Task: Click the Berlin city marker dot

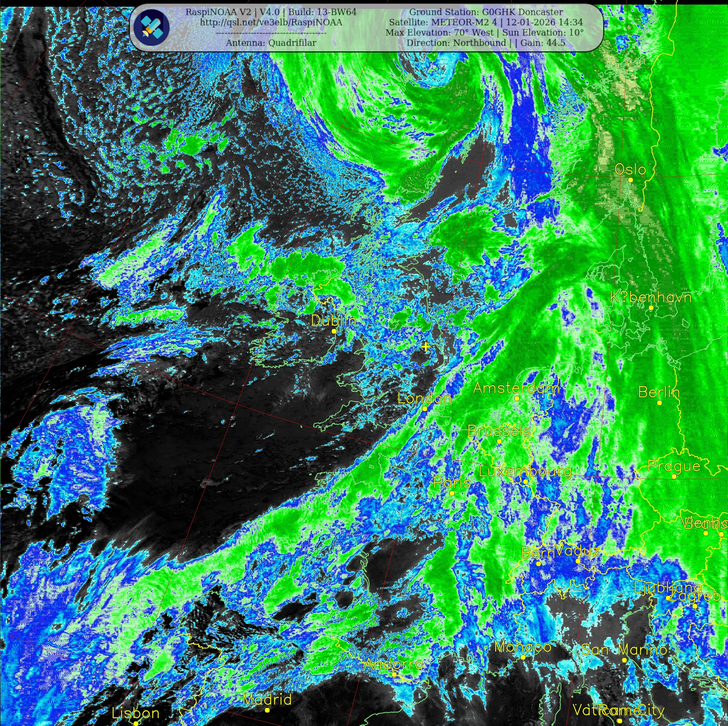Action: (x=659, y=403)
